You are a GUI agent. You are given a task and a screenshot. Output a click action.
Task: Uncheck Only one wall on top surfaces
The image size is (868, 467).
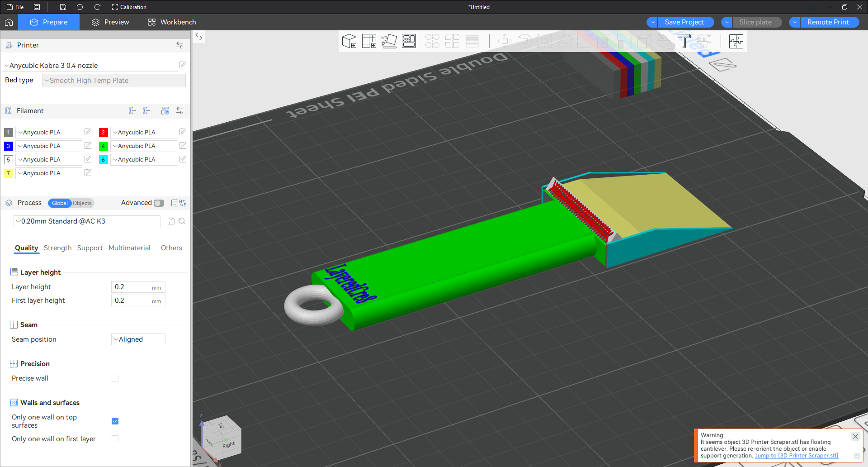(115, 421)
